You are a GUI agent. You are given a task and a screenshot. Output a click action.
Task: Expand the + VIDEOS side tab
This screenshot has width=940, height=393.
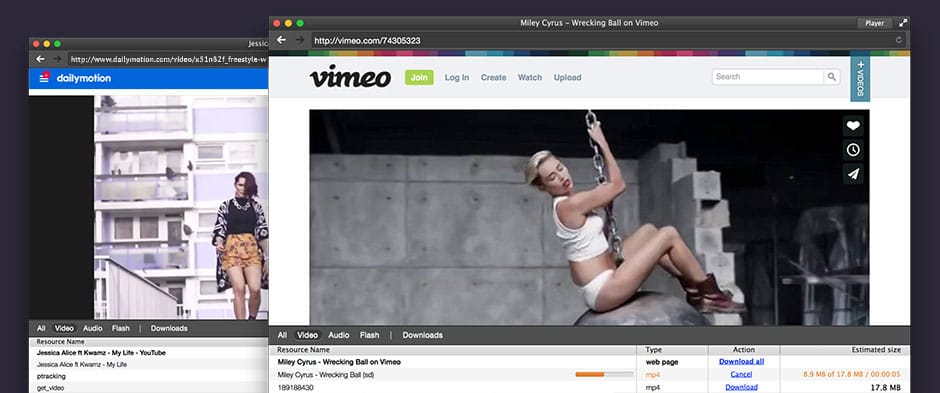[860, 78]
